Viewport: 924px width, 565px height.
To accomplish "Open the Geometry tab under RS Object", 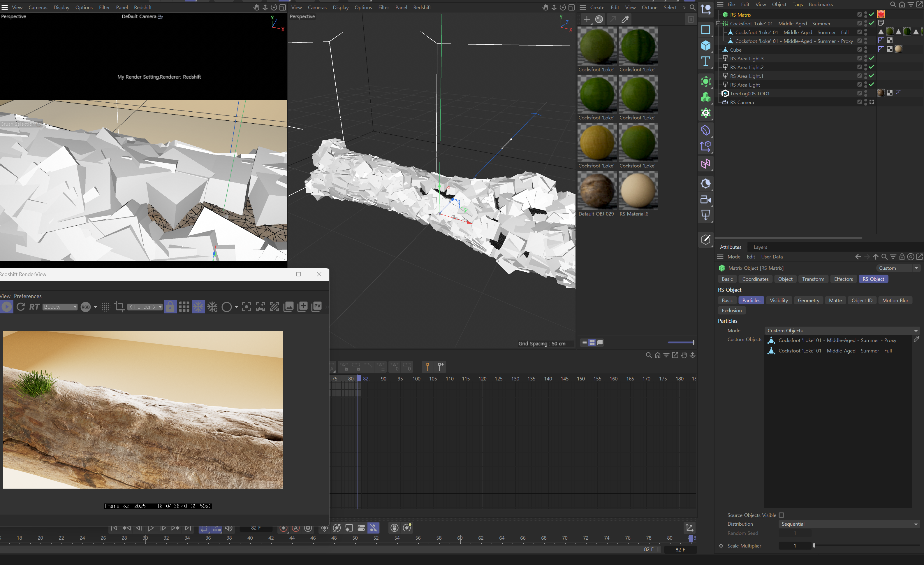I will (808, 300).
